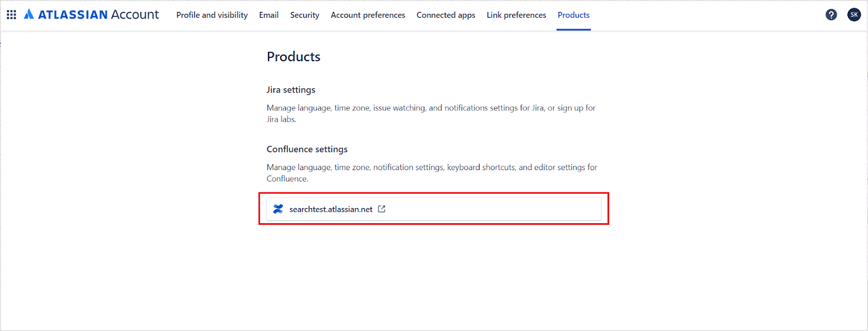Viewport: 868px width, 331px height.
Task: Click the external link icon beside searchtest.atlassian.net
Action: click(382, 209)
